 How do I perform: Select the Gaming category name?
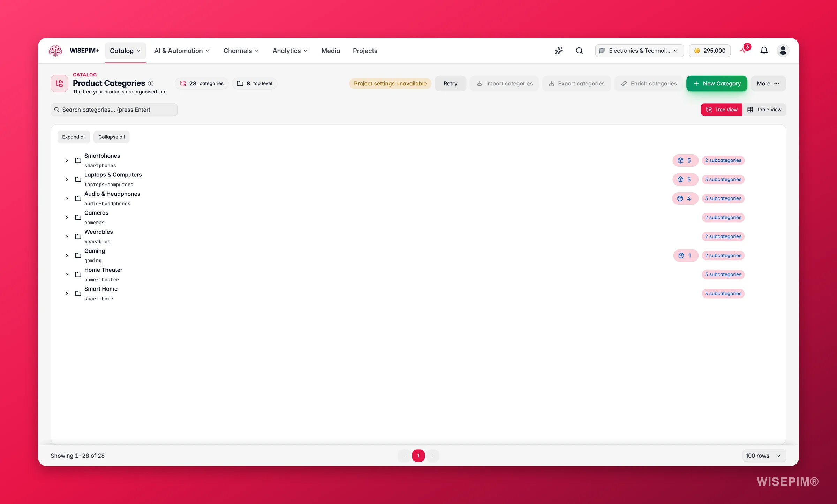pos(95,251)
